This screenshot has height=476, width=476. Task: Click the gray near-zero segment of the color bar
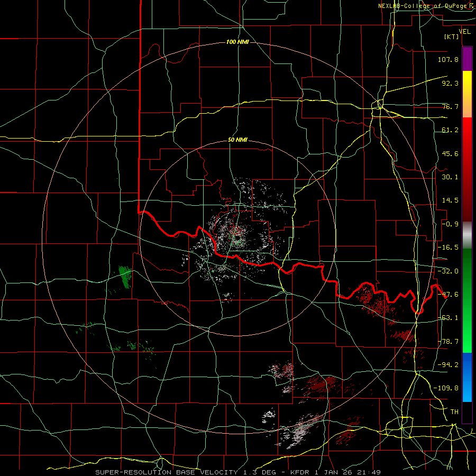(467, 235)
